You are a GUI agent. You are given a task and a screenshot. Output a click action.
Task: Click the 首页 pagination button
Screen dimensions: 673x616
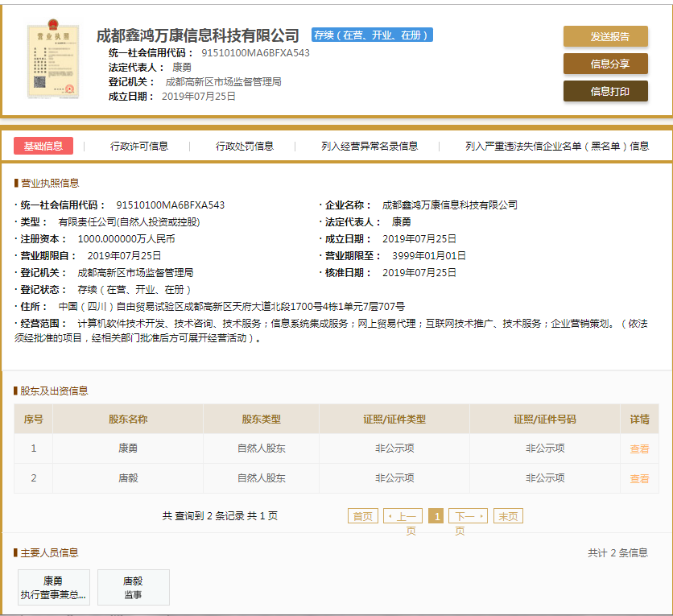click(362, 515)
